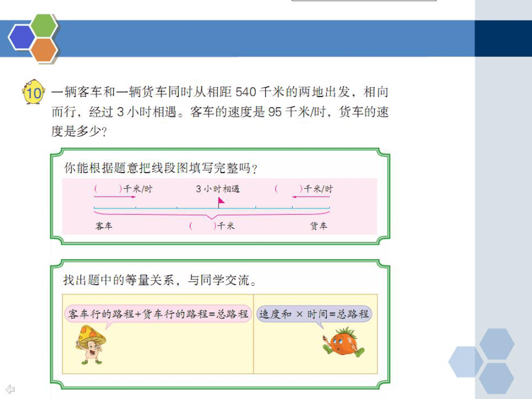Click the purple bubble '速度和 × 时间=总路程'

point(314,314)
